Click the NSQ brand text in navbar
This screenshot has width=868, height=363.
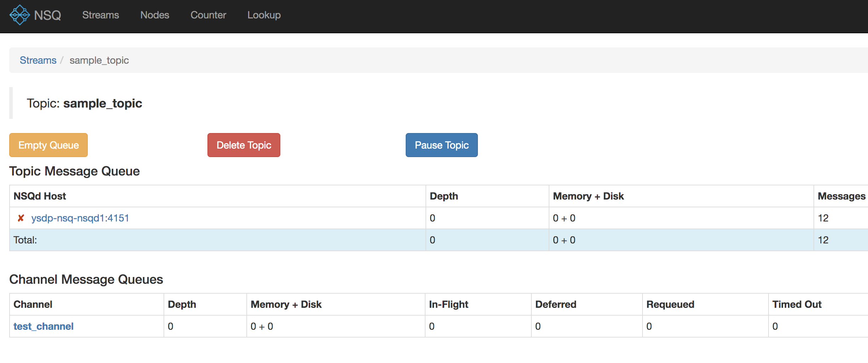[x=47, y=15]
